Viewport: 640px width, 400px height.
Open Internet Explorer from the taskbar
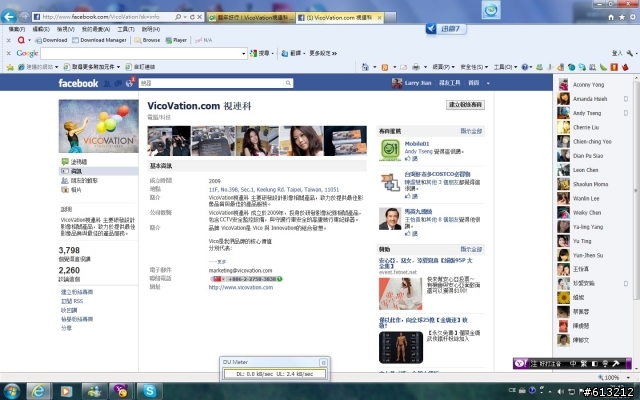point(38,391)
